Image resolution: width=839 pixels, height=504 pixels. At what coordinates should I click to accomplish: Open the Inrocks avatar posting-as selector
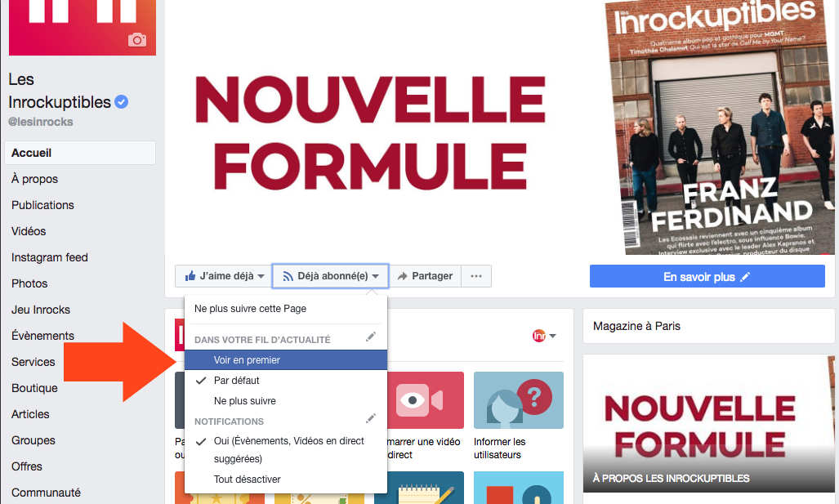(x=544, y=336)
